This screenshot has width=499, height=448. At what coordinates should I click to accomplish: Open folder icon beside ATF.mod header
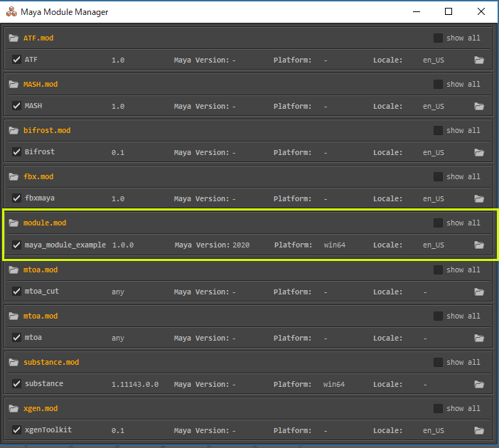pyautogui.click(x=14, y=38)
